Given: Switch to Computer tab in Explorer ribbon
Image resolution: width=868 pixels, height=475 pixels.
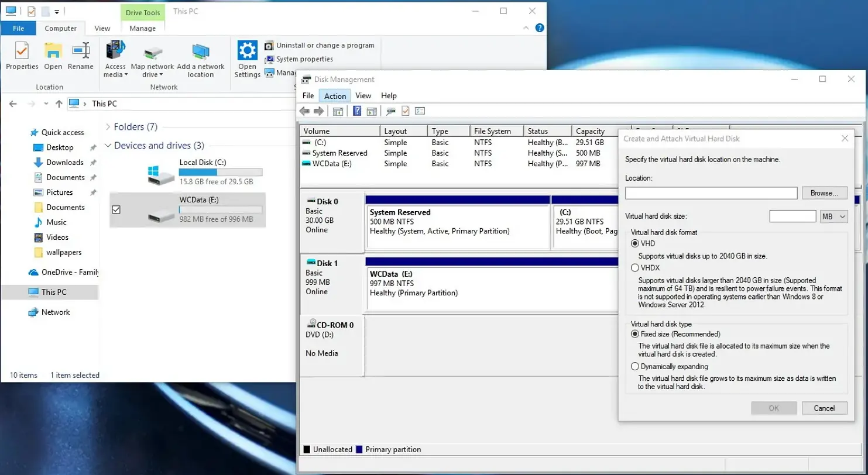Looking at the screenshot, I should click(x=61, y=28).
